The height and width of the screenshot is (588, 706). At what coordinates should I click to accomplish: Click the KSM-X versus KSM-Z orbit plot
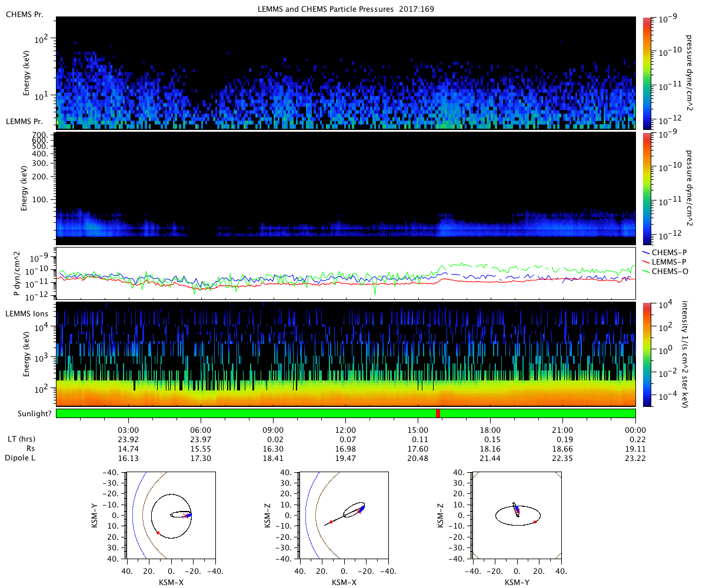[344, 514]
